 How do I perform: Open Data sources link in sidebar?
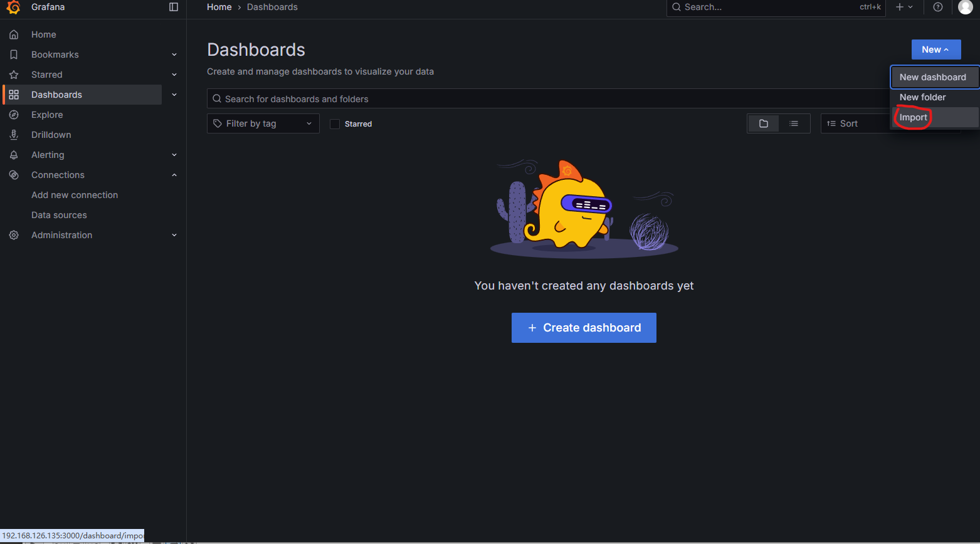coord(59,215)
